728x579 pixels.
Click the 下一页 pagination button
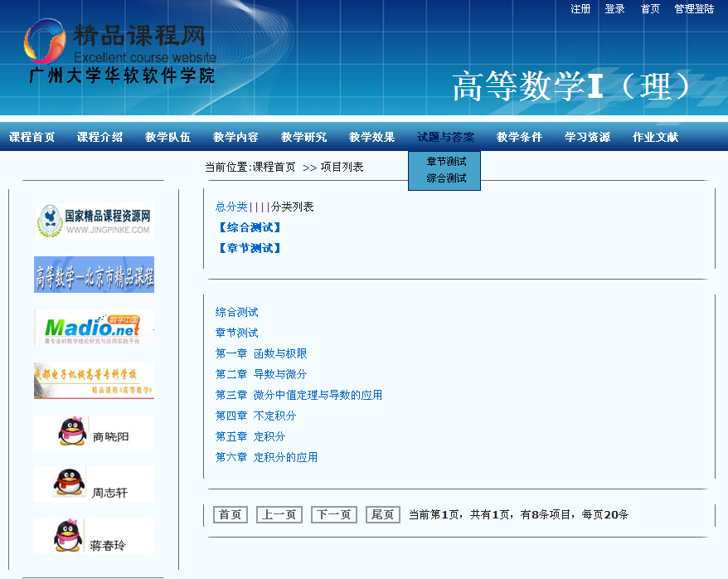(333, 515)
